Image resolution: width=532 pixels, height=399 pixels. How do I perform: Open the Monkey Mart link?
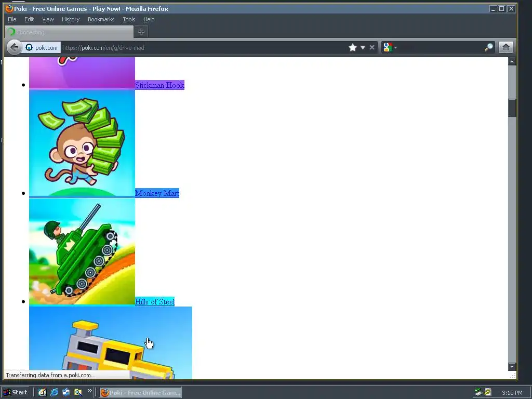coord(157,193)
